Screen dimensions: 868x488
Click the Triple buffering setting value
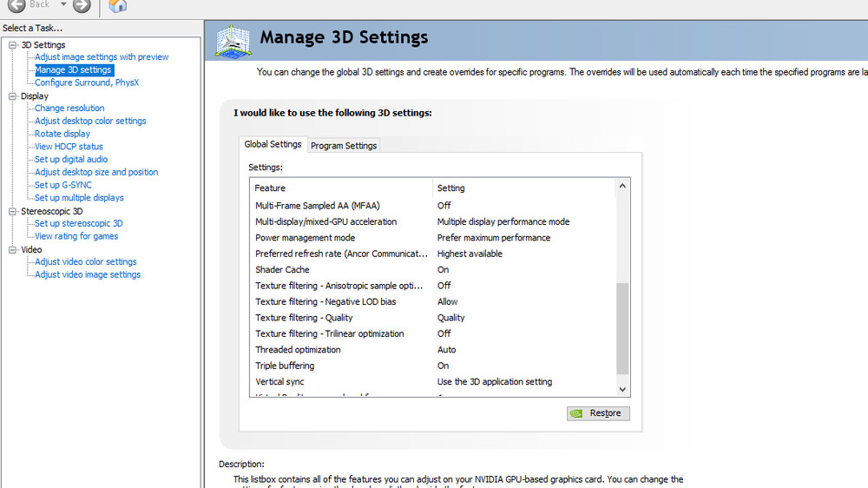pyautogui.click(x=444, y=366)
